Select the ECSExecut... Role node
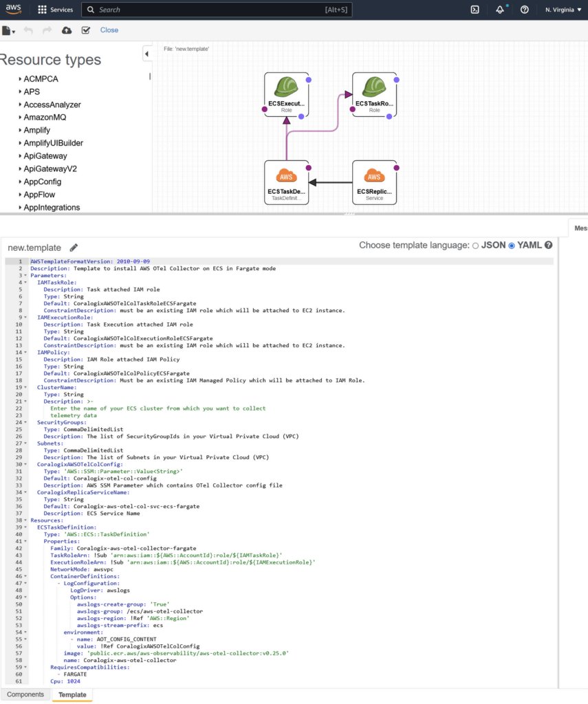 [x=287, y=95]
